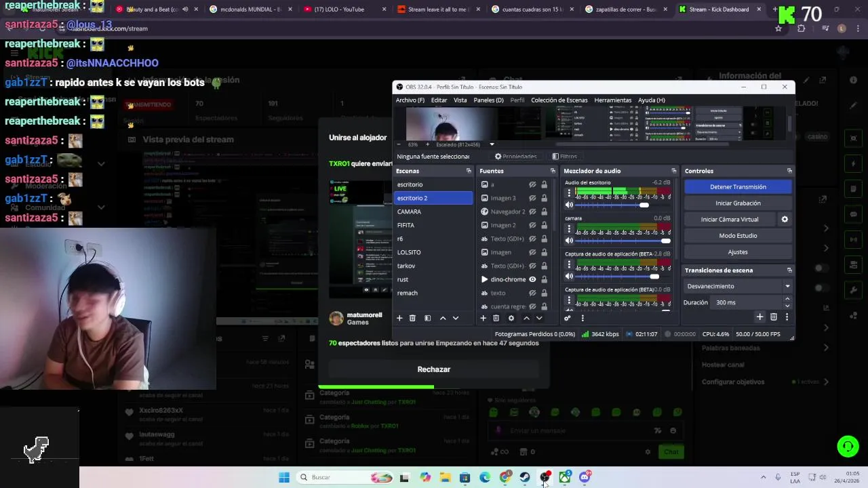Viewport: 868px width, 488px height.
Task: Show the hidden 'Navegador 2' source
Action: point(532,211)
